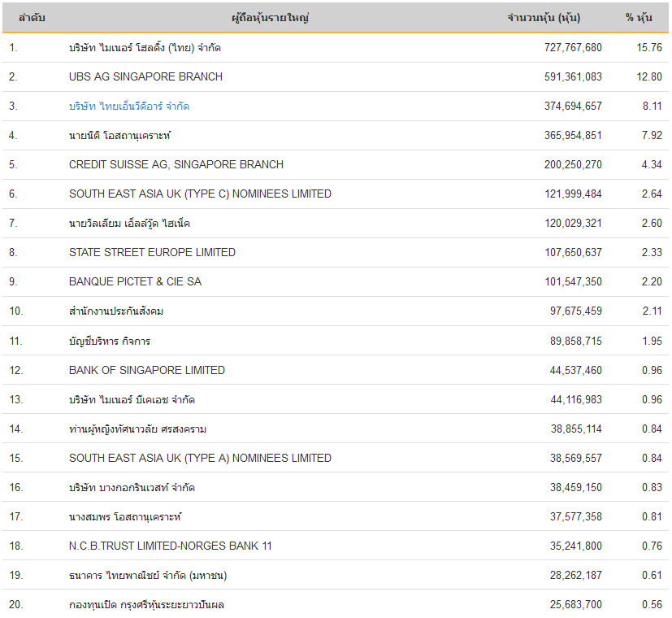Click share count 374,694,657
This screenshot has height=618, width=672.
tap(573, 106)
